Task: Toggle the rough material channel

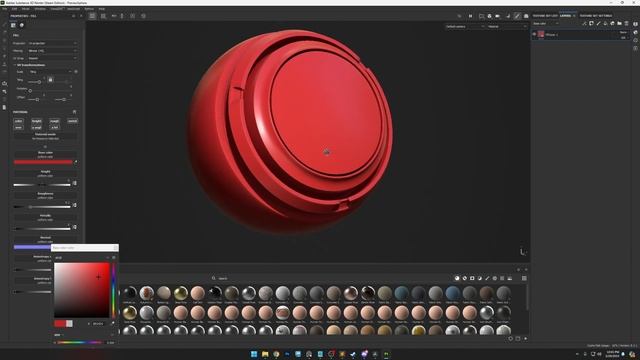Action: pos(55,121)
